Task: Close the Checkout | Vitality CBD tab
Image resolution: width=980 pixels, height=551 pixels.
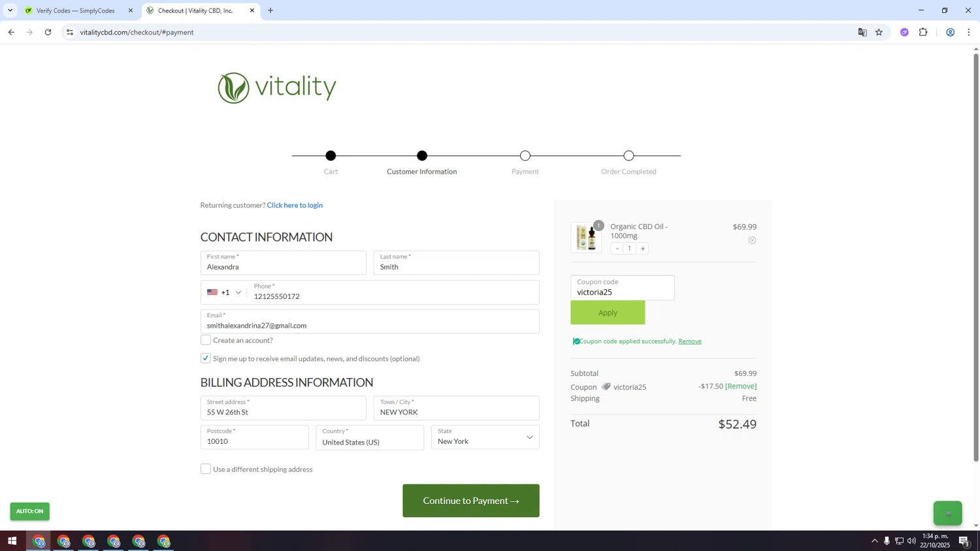Action: 252,10
